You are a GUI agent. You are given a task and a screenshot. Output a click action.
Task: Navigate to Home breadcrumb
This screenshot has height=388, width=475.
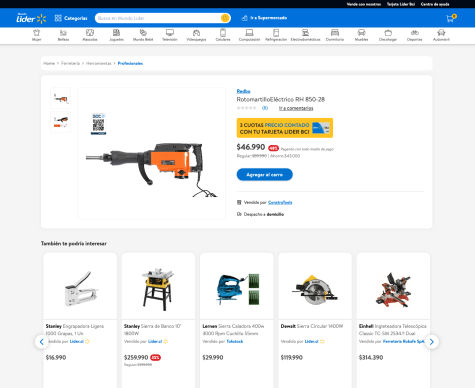49,63
